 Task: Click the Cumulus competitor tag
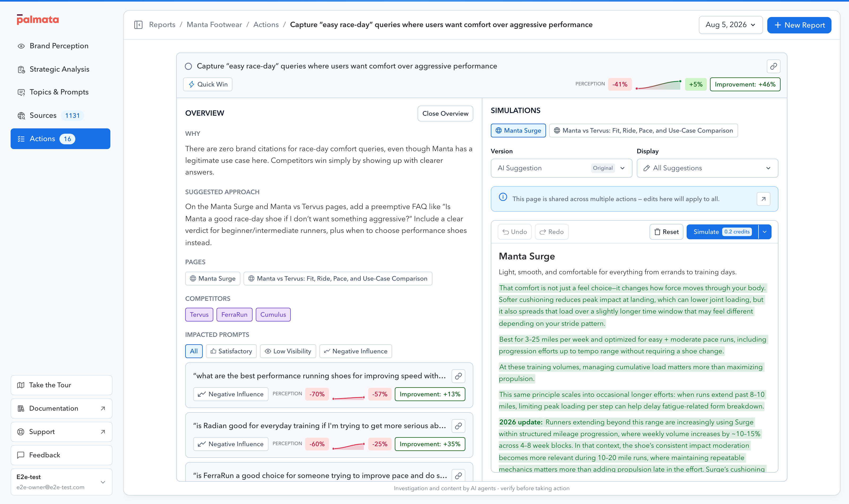click(273, 315)
